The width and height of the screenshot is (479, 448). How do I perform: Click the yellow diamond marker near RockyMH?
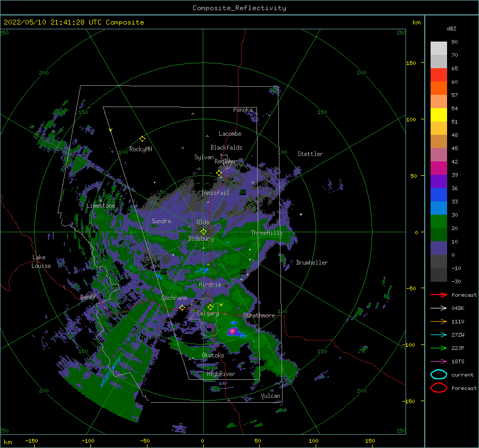pos(142,139)
